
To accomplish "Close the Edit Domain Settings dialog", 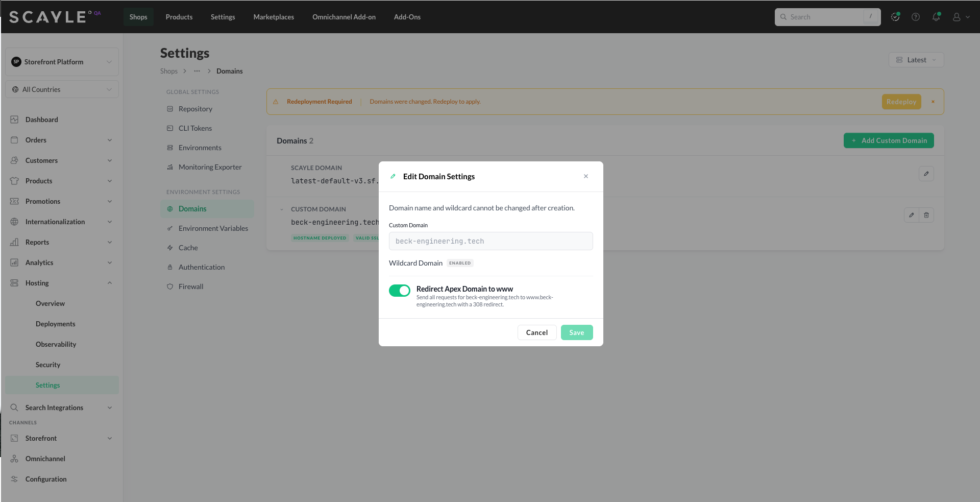I will tap(586, 176).
